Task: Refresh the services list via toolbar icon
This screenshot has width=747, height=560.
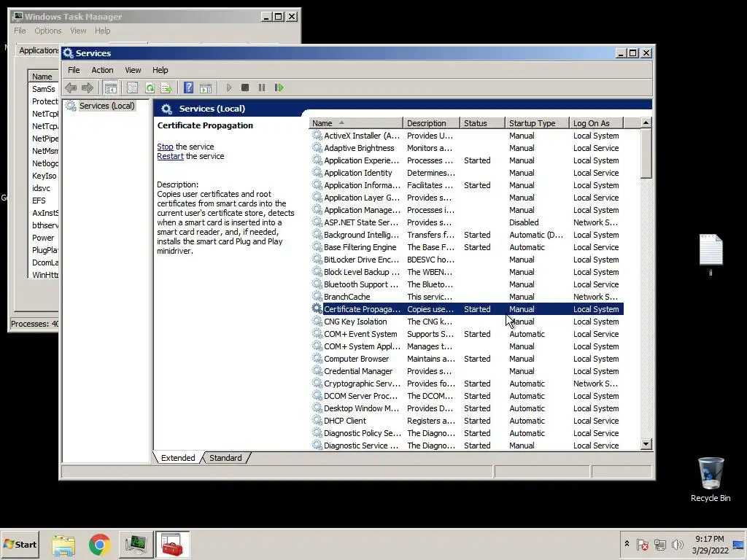Action: [150, 87]
